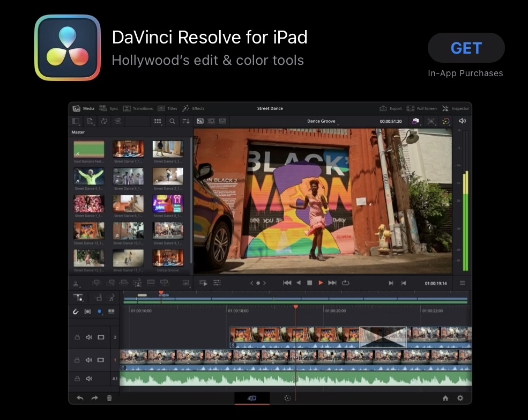Click the search magnifier icon

pyautogui.click(x=172, y=121)
